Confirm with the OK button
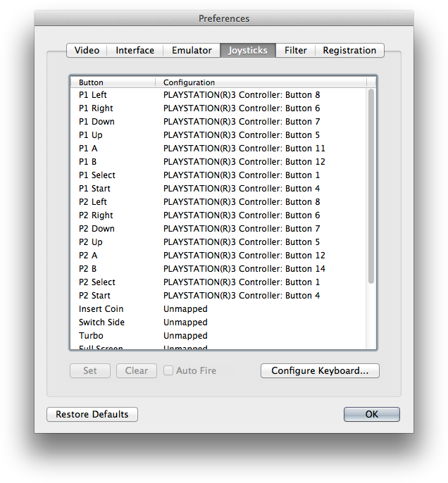 tap(372, 414)
